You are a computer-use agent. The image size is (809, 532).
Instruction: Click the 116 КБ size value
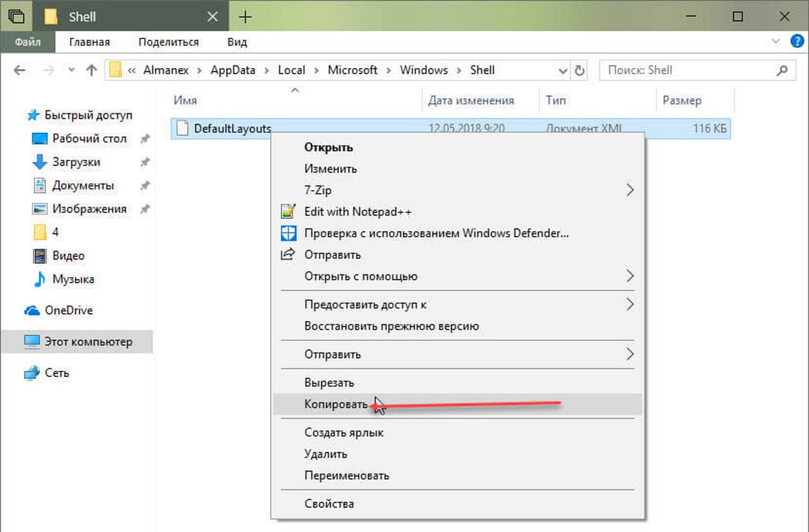tap(709, 128)
